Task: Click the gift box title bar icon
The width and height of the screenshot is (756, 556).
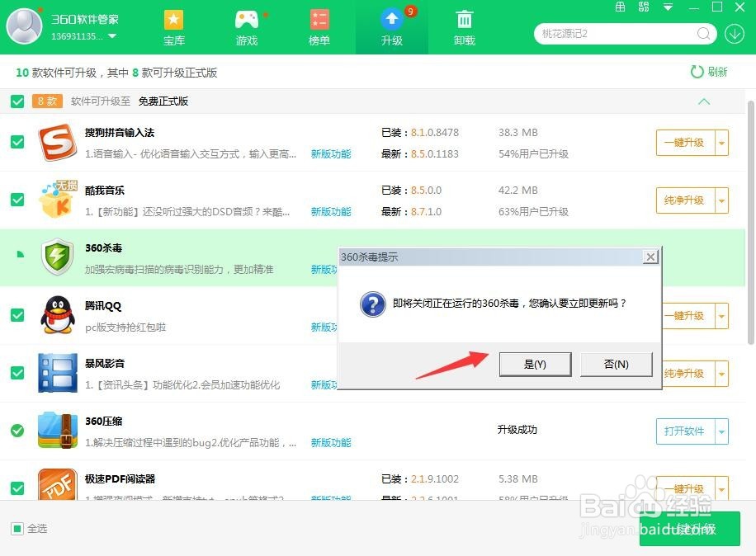Action: pos(620,7)
